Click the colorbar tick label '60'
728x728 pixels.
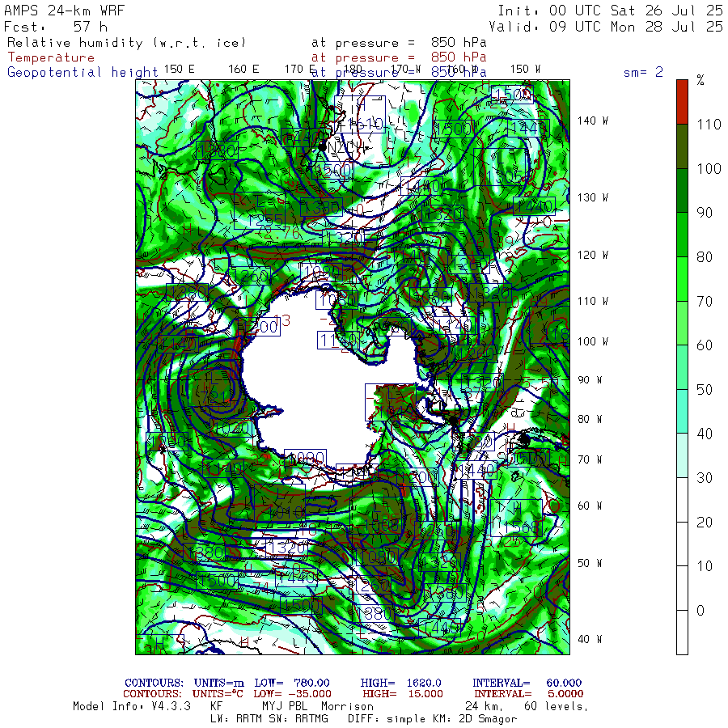pos(705,345)
